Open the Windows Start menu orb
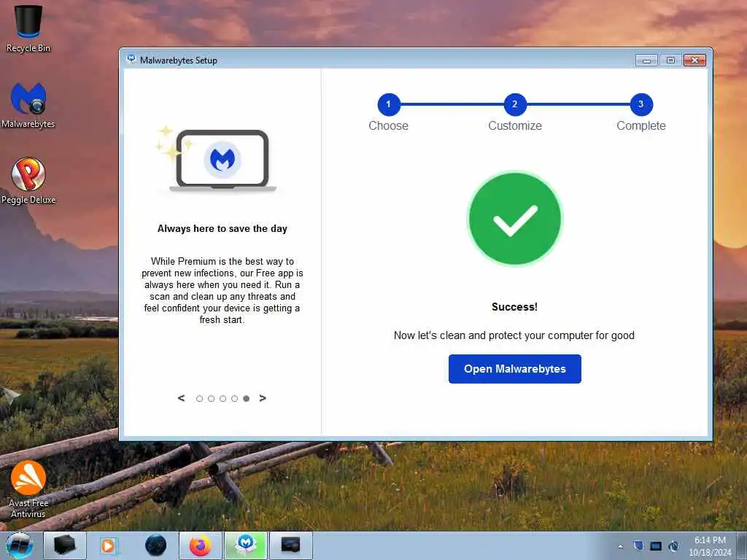 tap(20, 545)
